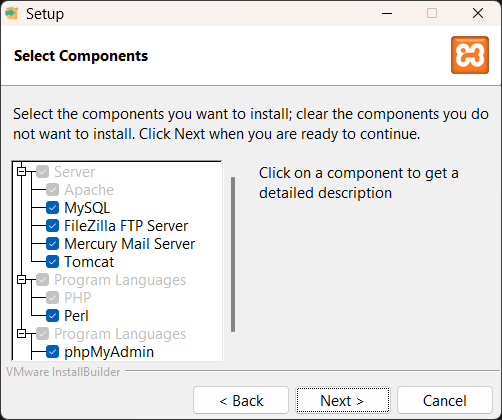Uncheck the MySQL component checkbox

pyautogui.click(x=52, y=208)
